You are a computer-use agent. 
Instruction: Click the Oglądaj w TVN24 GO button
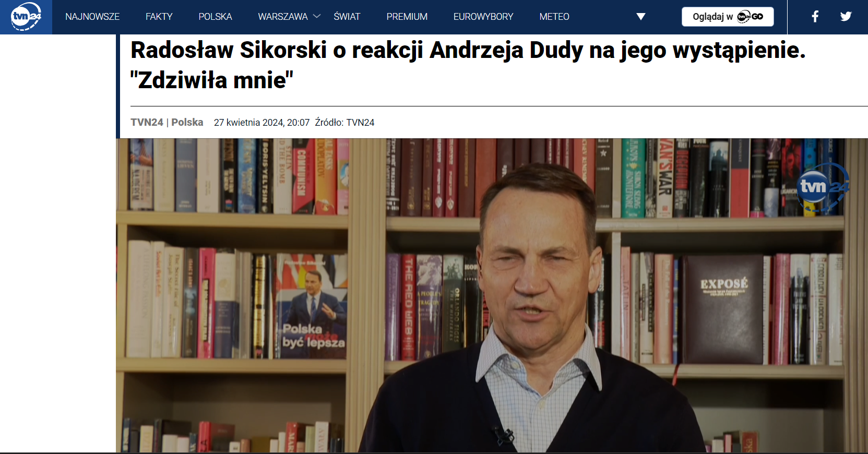point(728,17)
